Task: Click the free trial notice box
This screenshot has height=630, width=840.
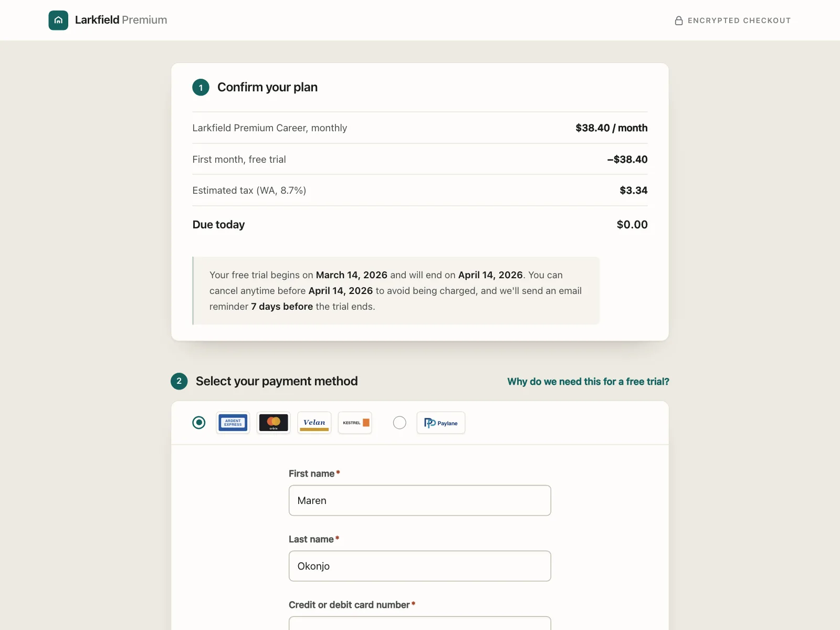Action: coord(396,291)
